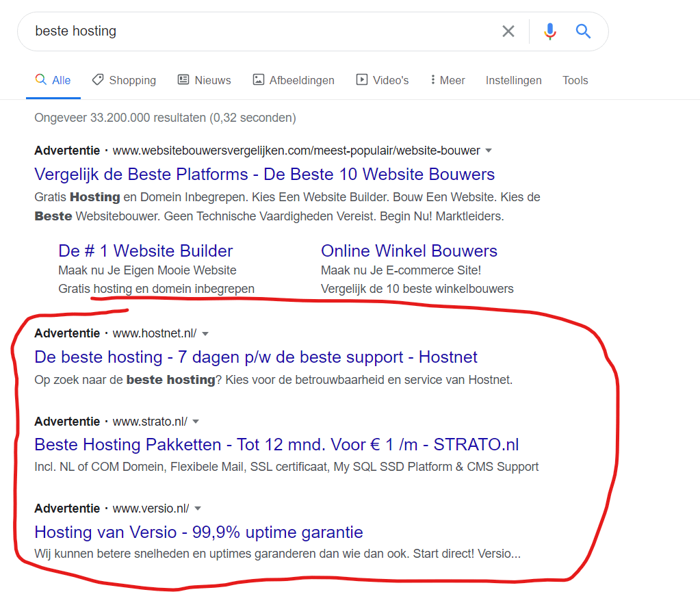Image resolution: width=700 pixels, height=592 pixels.
Task: Click the 'Advertentie' label of the Hostnet ad
Action: click(x=67, y=333)
